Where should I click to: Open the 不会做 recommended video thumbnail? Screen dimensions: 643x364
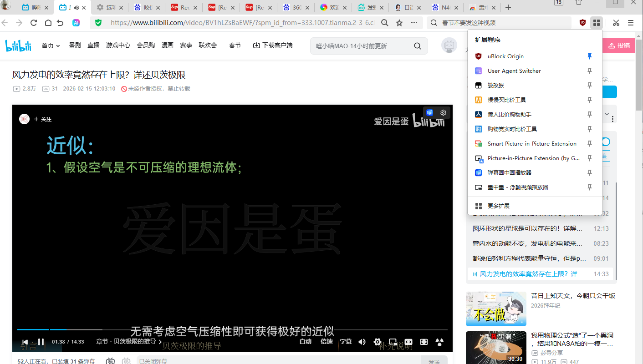(x=496, y=309)
